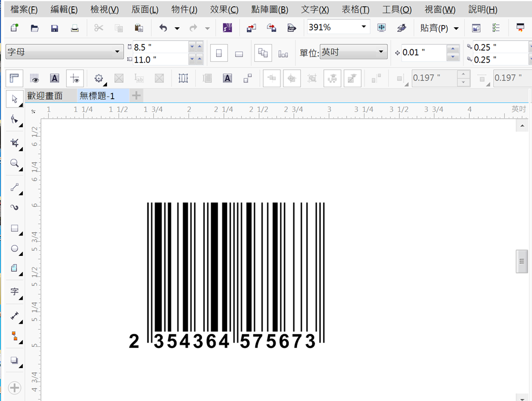Screen dimensions: 532x401
Task: Click the Publish to PDF icon
Action: point(292,28)
